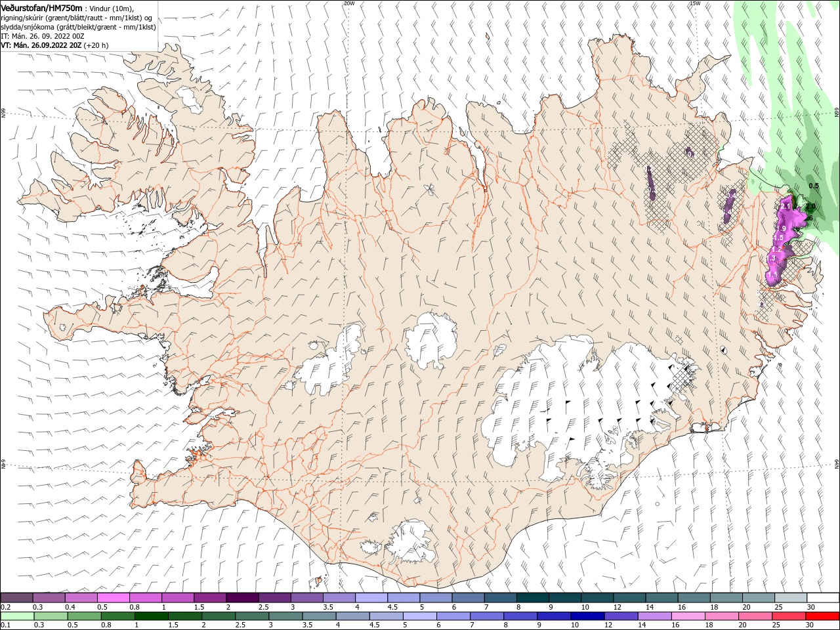Screen dimensions: 840x630
Task: Click the bright red 30 swatch in bottom legend
Action: tap(823, 616)
